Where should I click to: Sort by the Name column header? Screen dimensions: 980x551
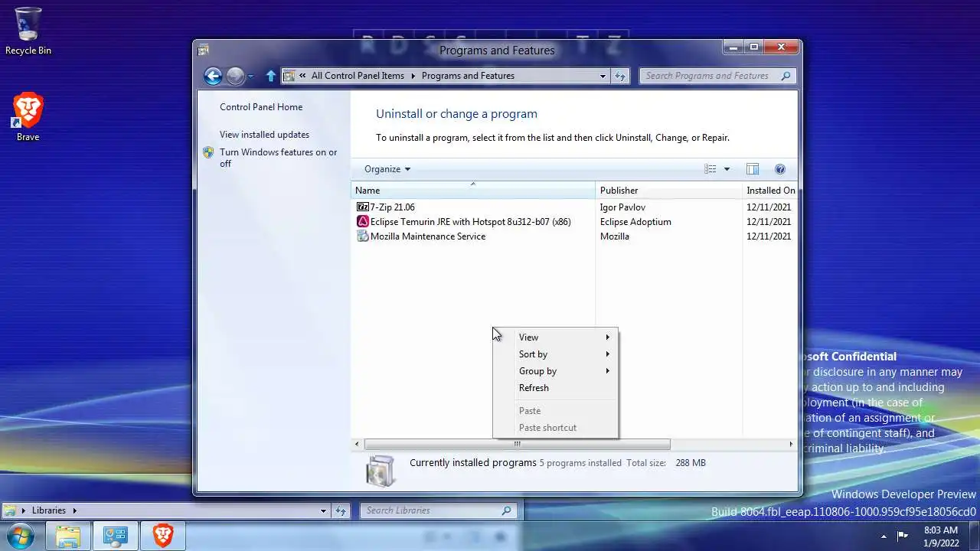point(473,191)
